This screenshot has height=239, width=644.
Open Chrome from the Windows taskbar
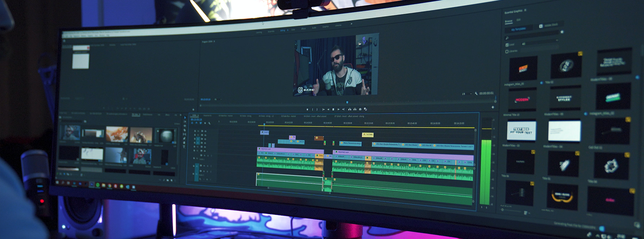(110, 186)
